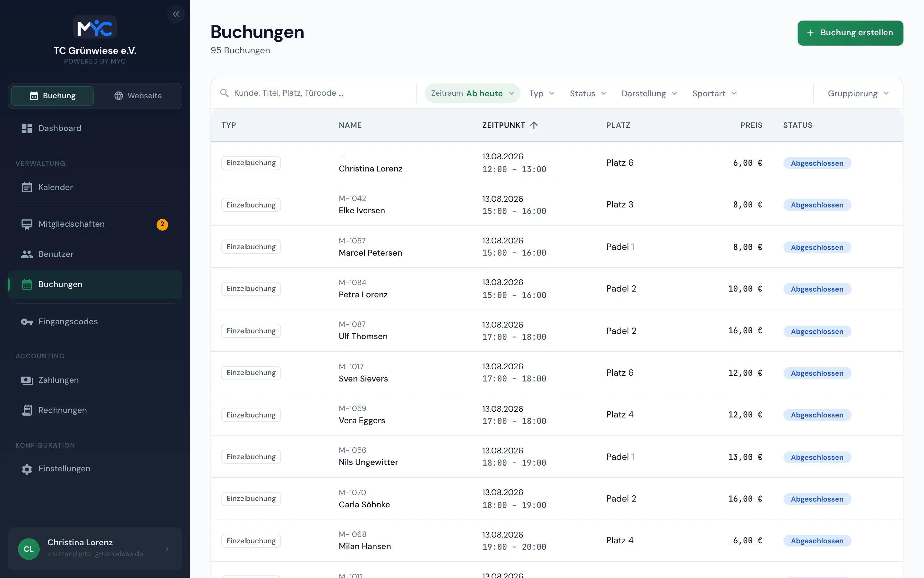Click the Zeitpunkt sort arrow icon
The height and width of the screenshot is (578, 924).
534,125
